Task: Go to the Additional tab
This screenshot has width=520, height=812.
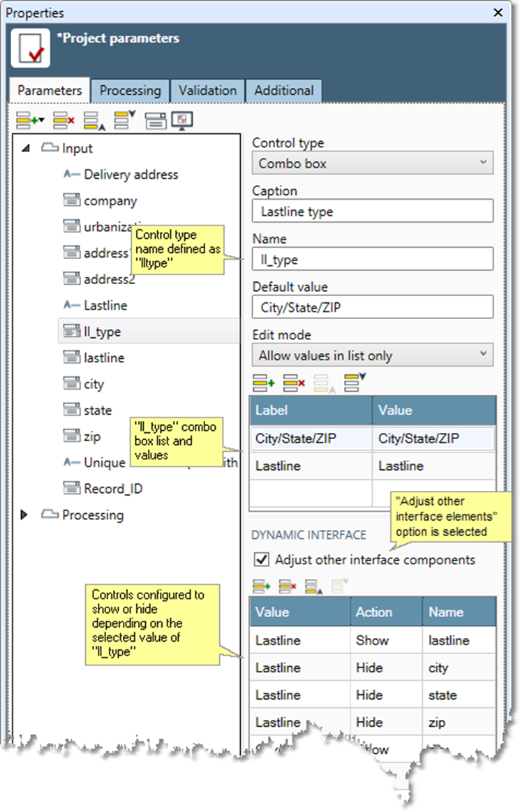Action: tap(283, 91)
